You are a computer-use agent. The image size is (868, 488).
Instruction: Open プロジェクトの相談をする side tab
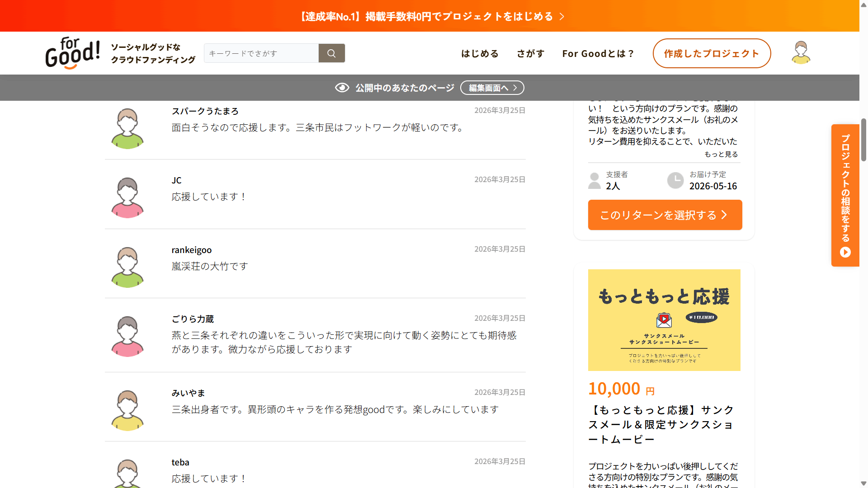click(x=845, y=195)
